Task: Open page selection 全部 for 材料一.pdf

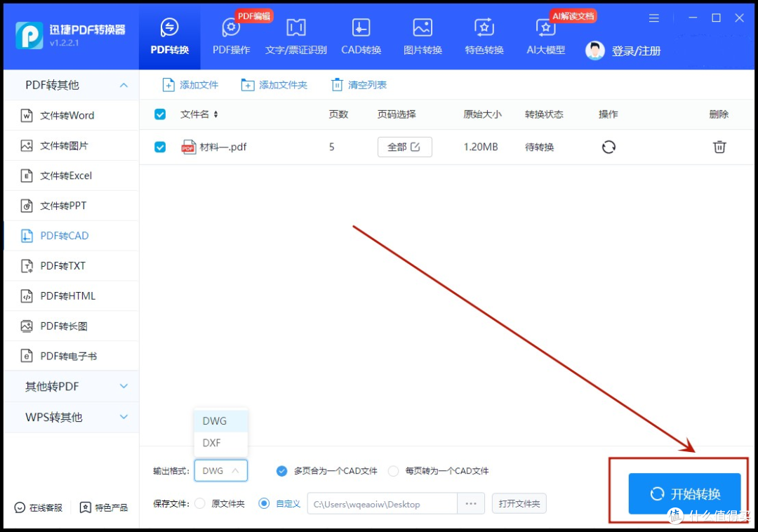Action: pyautogui.click(x=405, y=147)
